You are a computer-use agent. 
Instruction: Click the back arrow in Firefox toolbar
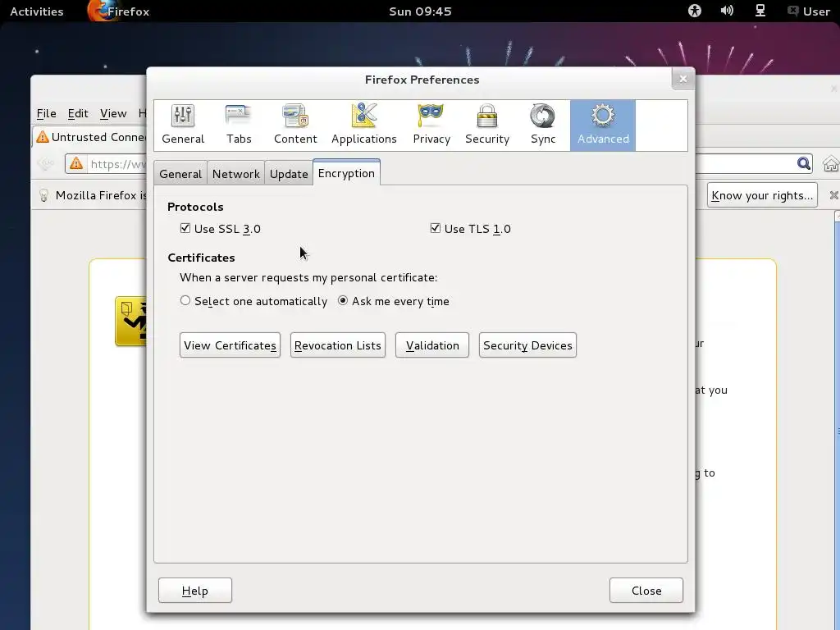pos(47,163)
